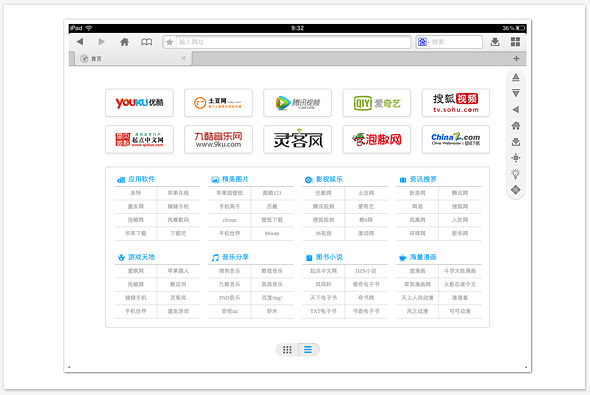Open 手机世界 link under 游戏天地

[x=135, y=311]
